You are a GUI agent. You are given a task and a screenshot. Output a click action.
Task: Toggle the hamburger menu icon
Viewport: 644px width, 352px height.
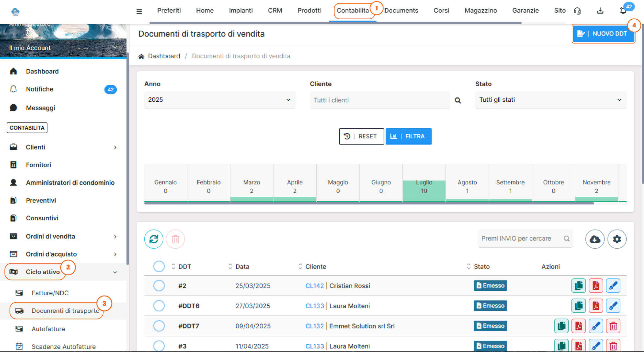(139, 12)
